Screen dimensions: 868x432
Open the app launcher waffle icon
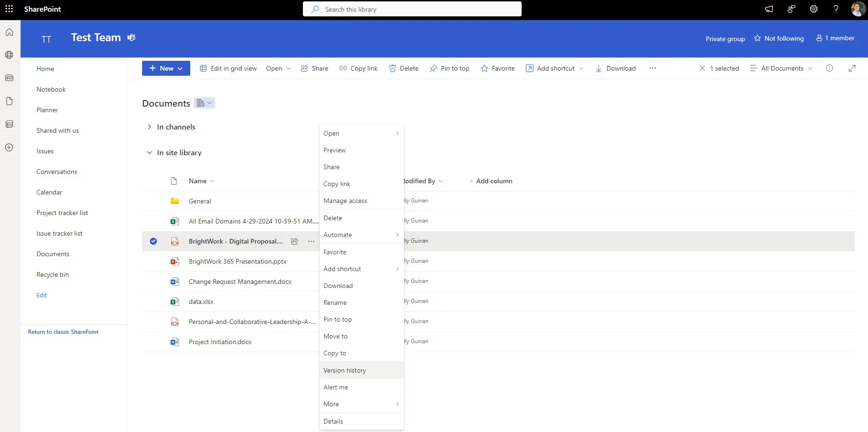pyautogui.click(x=9, y=9)
